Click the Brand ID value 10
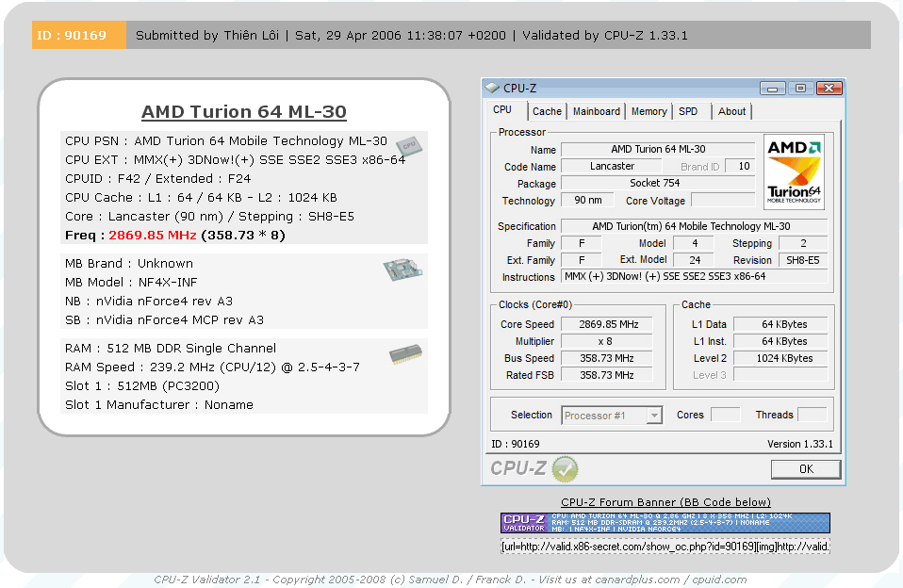The height and width of the screenshot is (588, 903). tap(739, 166)
